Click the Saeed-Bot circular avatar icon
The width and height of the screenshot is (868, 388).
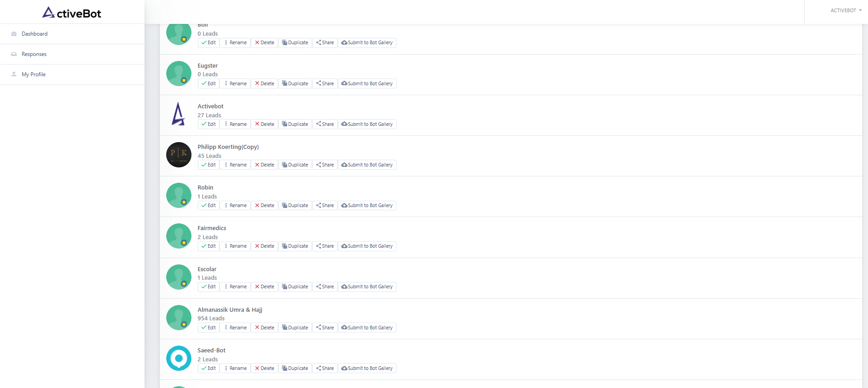(179, 358)
